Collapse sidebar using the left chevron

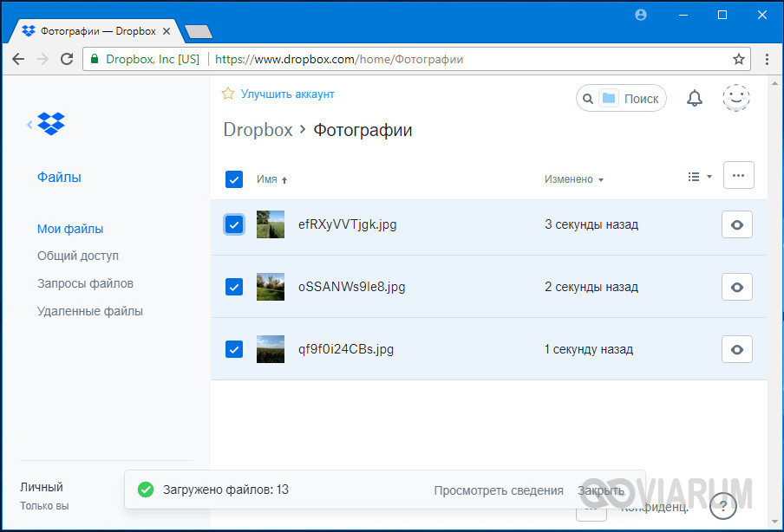coord(29,125)
